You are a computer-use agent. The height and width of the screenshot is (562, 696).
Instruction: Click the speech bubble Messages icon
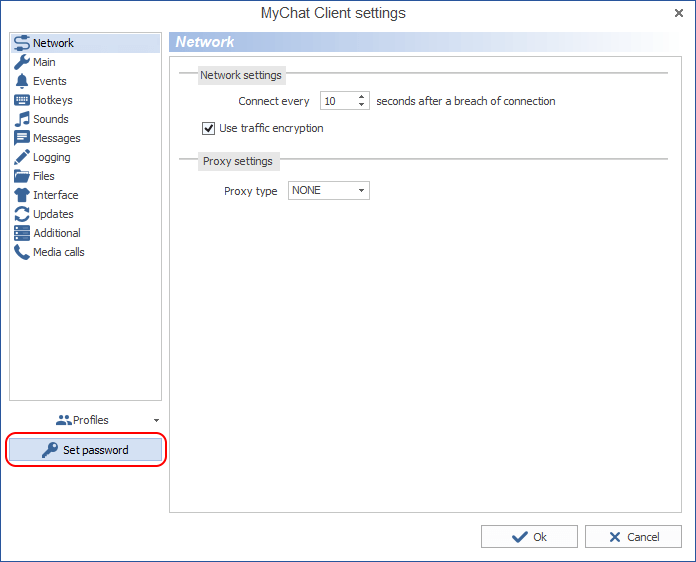[22, 138]
